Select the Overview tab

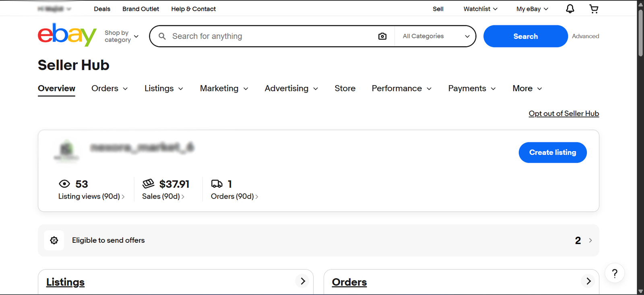pyautogui.click(x=56, y=88)
